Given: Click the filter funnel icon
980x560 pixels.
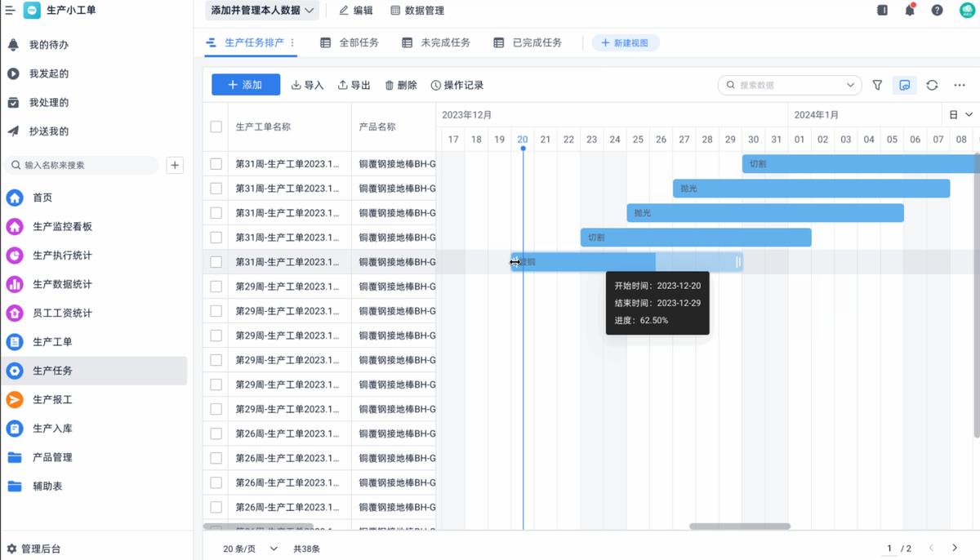Looking at the screenshot, I should coord(877,85).
